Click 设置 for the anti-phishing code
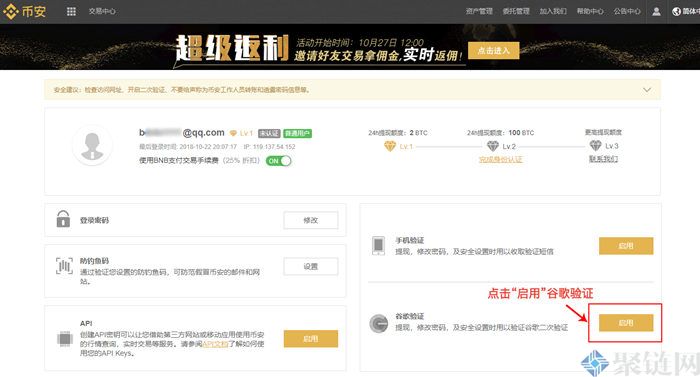The image size is (700, 377). 311,267
